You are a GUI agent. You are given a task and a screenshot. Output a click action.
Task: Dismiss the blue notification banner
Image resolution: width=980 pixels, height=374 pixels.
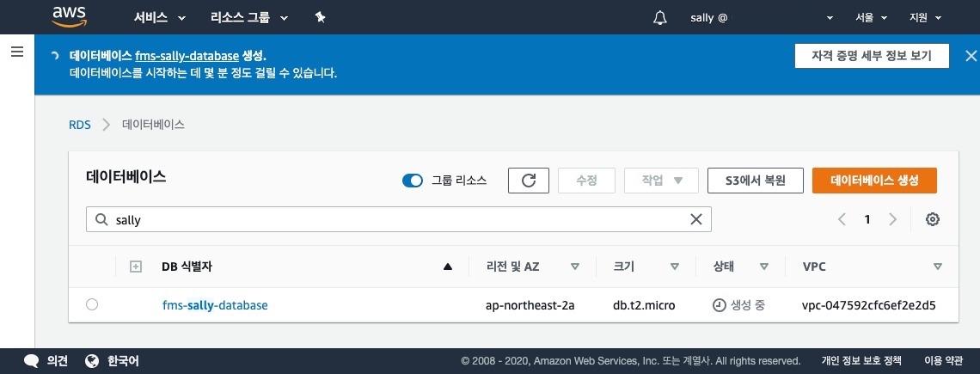click(971, 56)
